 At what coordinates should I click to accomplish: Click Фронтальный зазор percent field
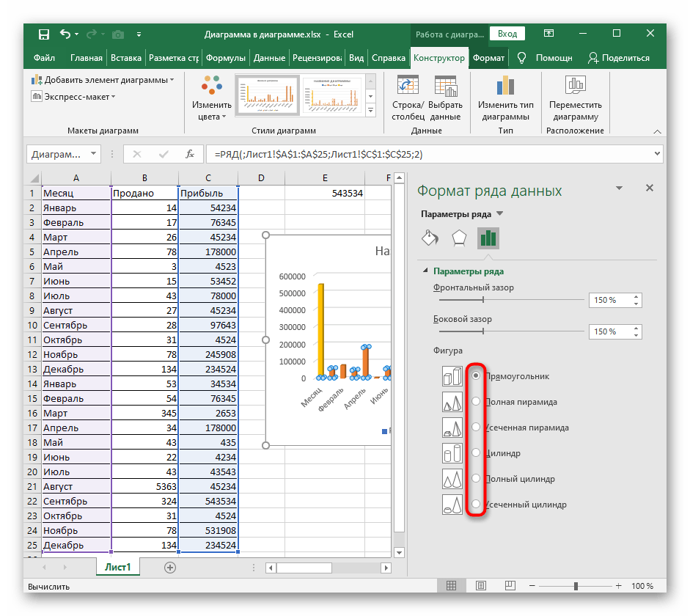pos(610,300)
